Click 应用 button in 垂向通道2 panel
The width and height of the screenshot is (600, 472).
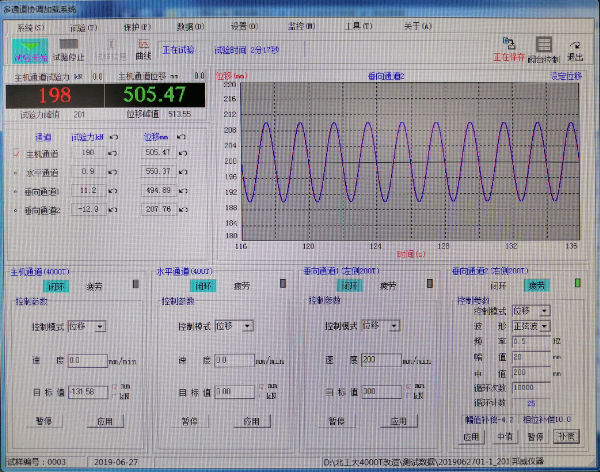(471, 436)
